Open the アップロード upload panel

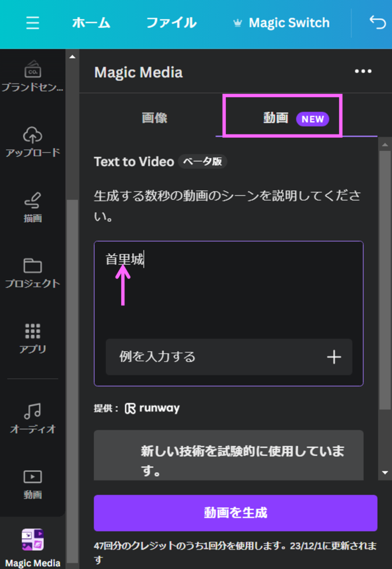coord(32,141)
